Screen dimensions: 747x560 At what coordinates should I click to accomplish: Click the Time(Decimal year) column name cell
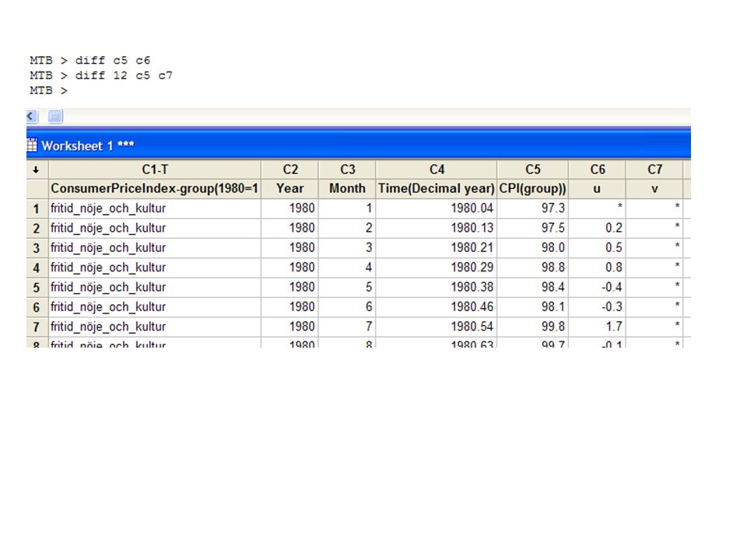(437, 189)
